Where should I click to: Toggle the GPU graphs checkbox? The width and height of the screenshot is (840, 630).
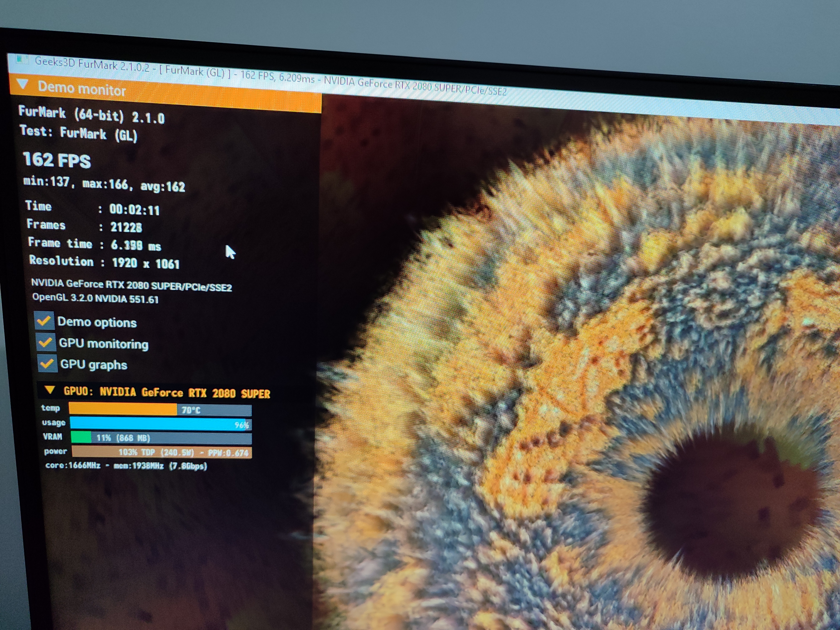[x=47, y=364]
